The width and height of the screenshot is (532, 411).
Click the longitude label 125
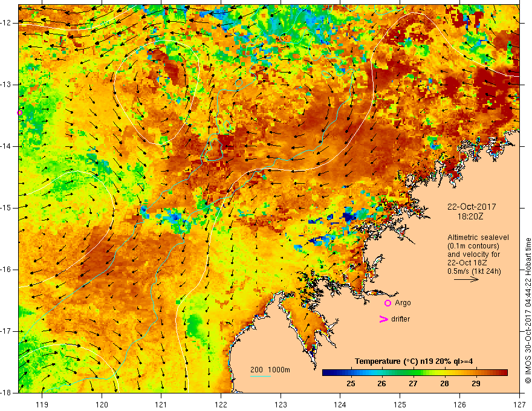pyautogui.click(x=400, y=404)
